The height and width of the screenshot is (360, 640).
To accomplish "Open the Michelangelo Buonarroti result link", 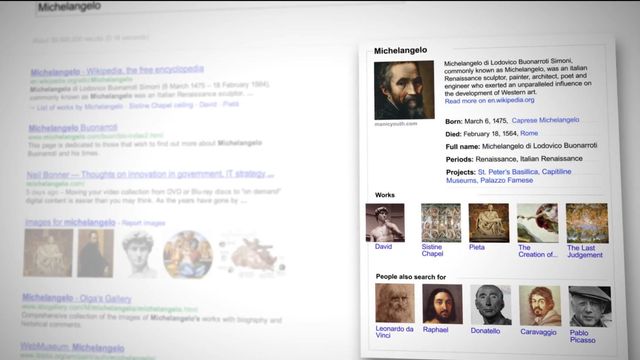I will [x=73, y=128].
